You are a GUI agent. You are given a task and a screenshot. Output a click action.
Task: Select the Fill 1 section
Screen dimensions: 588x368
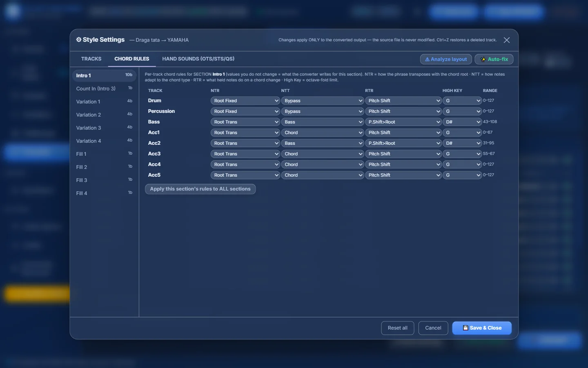click(104, 154)
